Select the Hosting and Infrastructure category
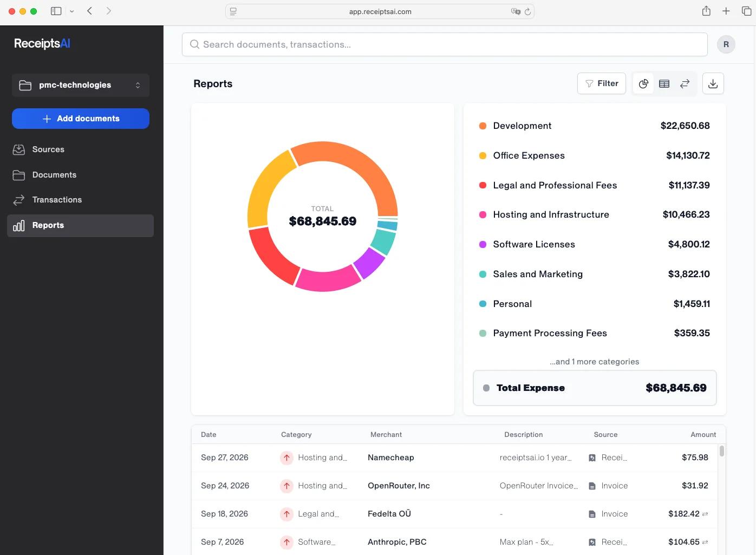756x555 pixels. [x=595, y=214]
